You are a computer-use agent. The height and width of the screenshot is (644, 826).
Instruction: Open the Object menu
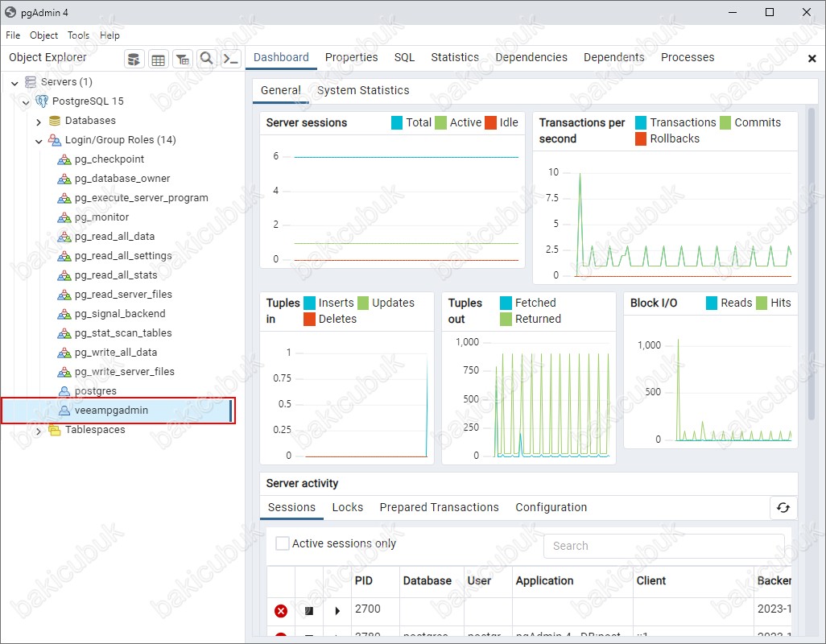(x=43, y=35)
